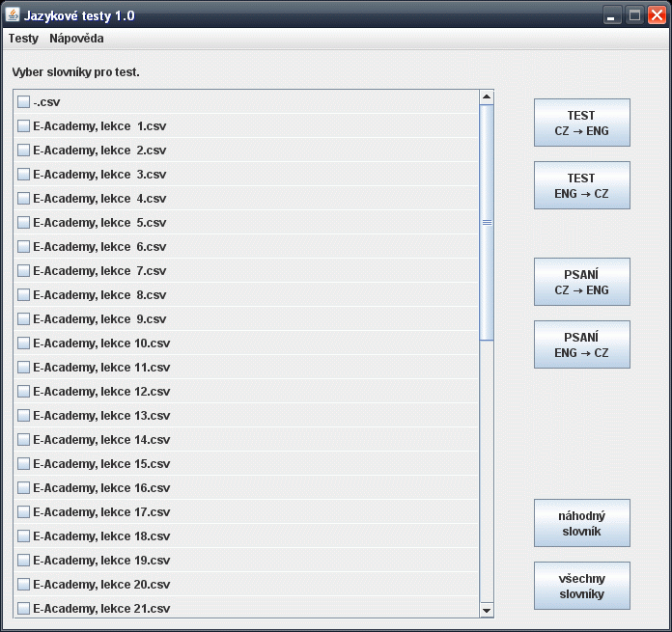672x632 pixels.
Task: Check E-Academy, lekce 17.csv
Action: click(23, 512)
